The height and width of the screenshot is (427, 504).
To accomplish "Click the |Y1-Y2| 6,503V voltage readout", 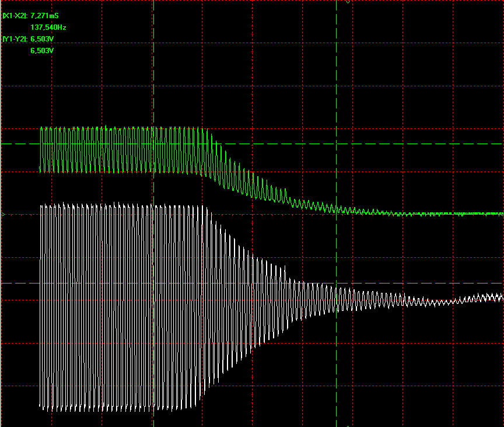I will 28,39.
